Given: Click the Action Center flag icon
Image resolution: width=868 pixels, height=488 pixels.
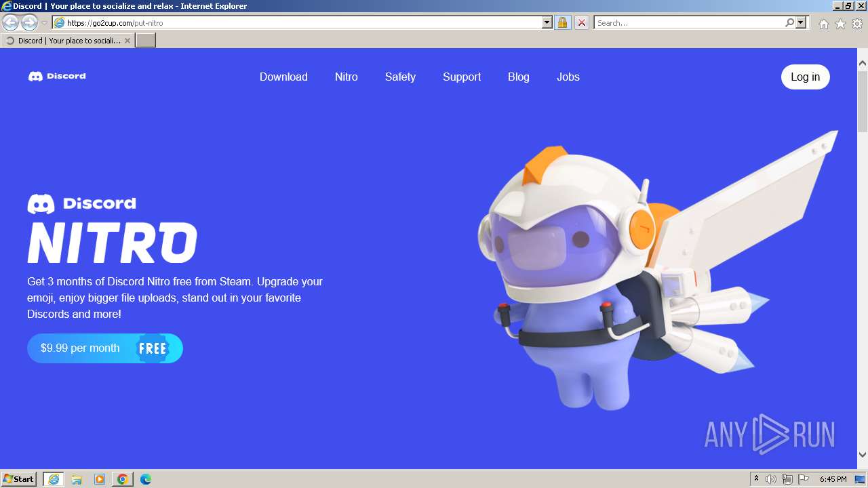Looking at the screenshot, I should coord(804,479).
